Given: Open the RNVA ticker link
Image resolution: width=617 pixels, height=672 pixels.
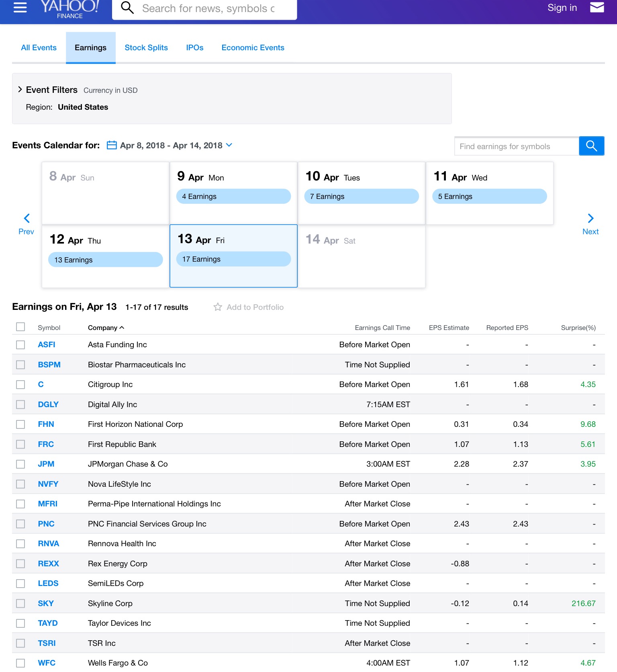Looking at the screenshot, I should (x=49, y=543).
